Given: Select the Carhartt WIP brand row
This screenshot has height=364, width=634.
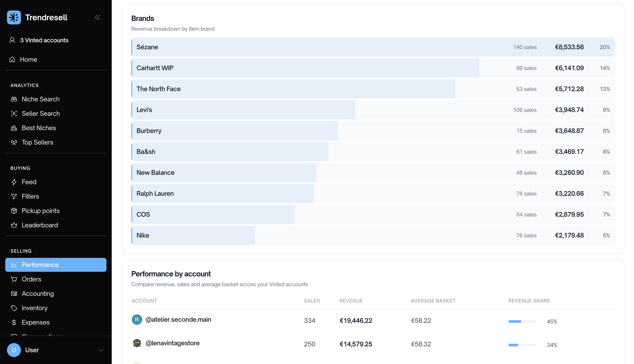Looking at the screenshot, I should click(373, 68).
